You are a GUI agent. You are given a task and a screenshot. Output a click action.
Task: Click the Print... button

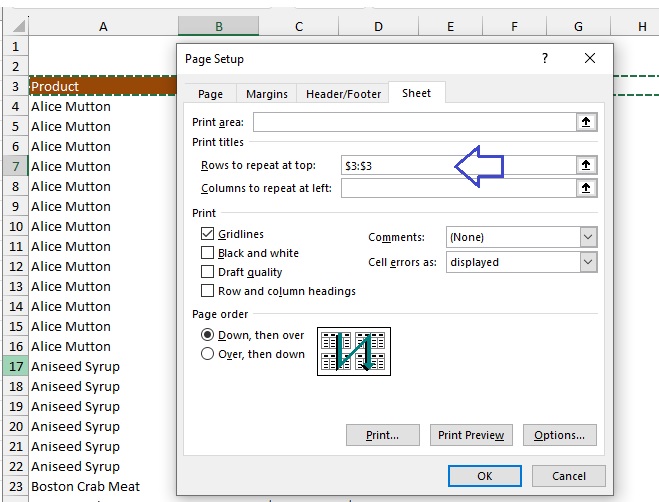382,435
